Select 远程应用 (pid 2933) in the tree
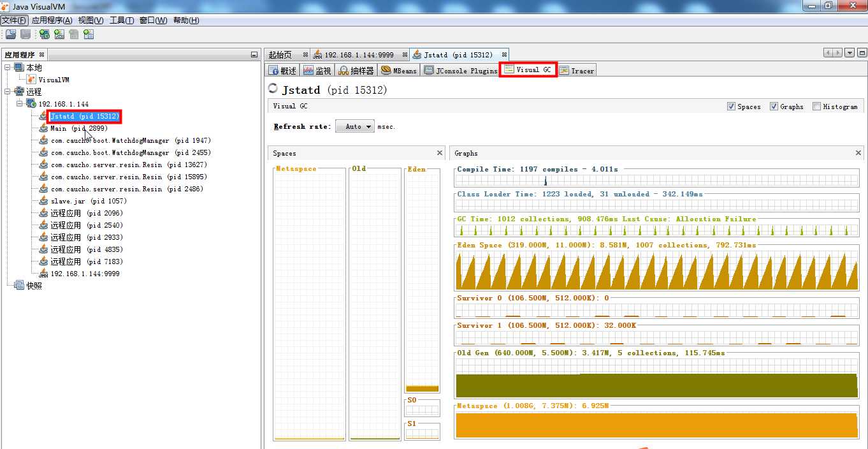Screen dimensions: 868x449 click(x=87, y=237)
